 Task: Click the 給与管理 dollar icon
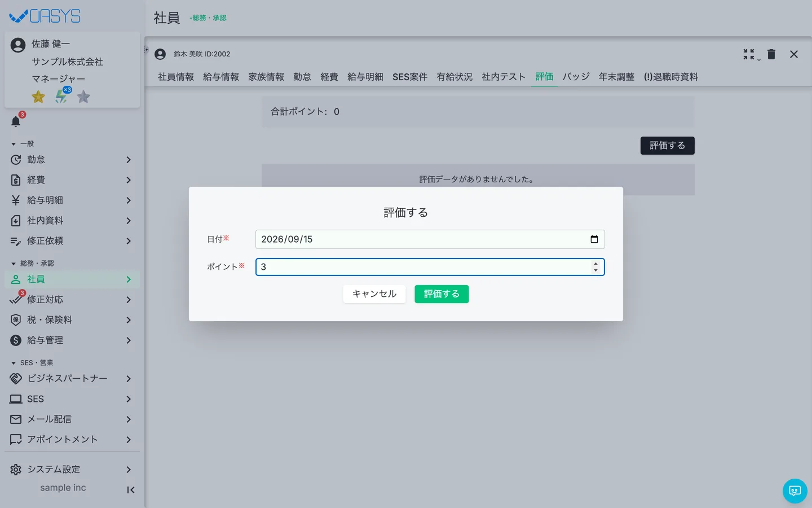[x=16, y=340]
